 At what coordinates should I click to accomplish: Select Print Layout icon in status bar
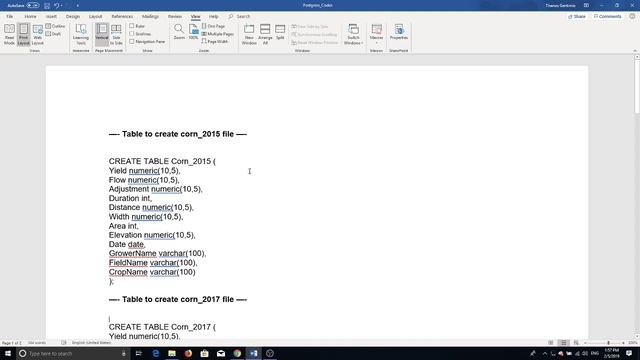pos(564,343)
